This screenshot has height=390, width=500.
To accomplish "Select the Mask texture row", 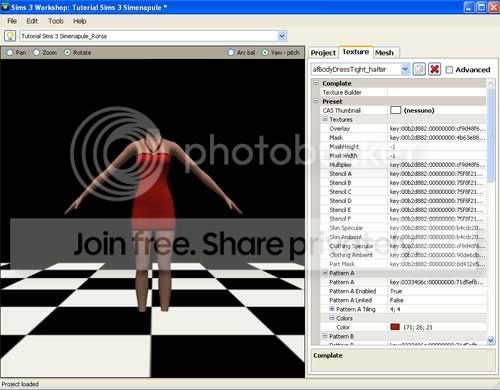I will coord(404,137).
